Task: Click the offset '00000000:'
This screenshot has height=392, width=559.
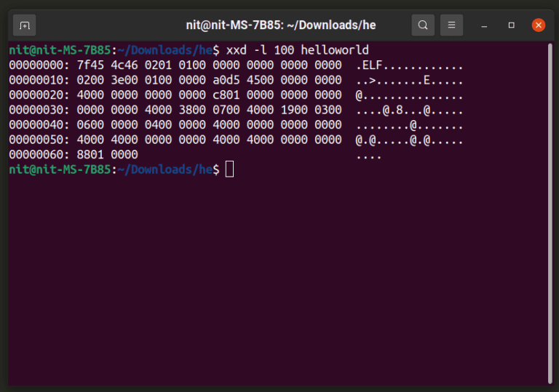Action: point(39,65)
